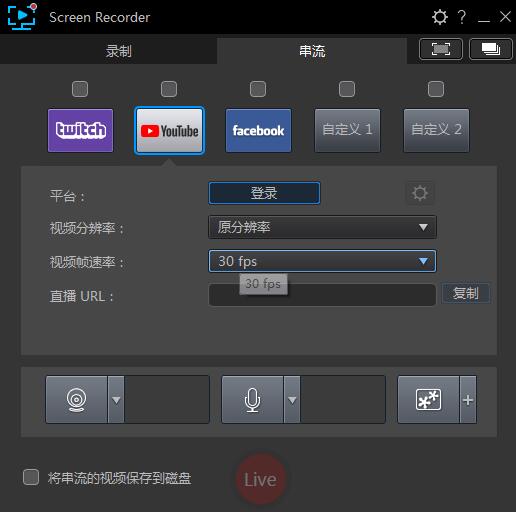
Task: Select the YouTube streaming platform
Action: [x=169, y=130]
